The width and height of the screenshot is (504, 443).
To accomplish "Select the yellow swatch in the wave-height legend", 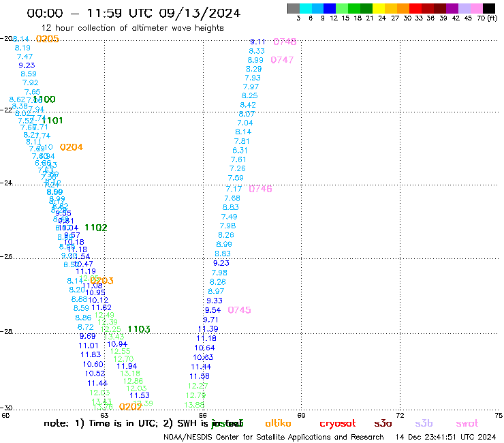I will pos(379,8).
